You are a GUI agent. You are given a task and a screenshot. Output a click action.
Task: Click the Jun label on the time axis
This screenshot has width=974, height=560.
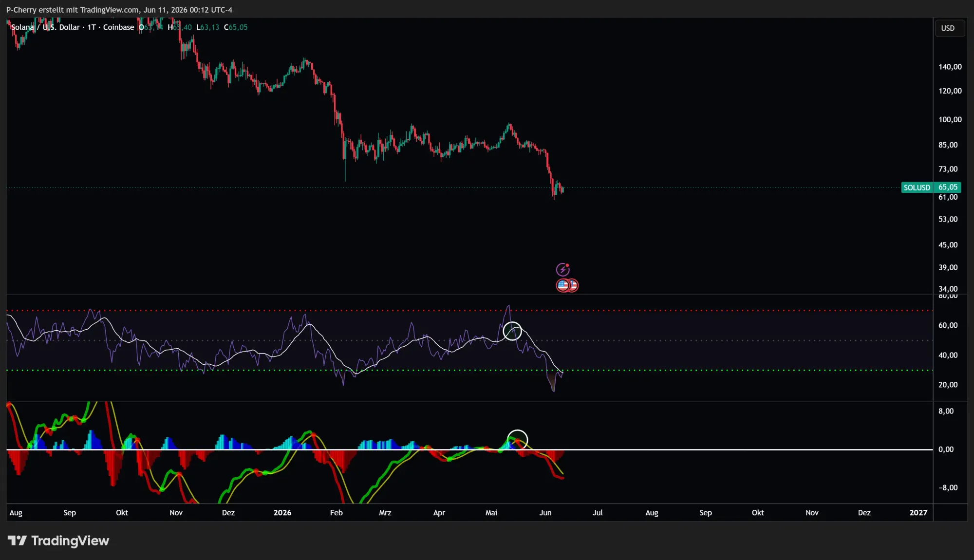click(545, 513)
